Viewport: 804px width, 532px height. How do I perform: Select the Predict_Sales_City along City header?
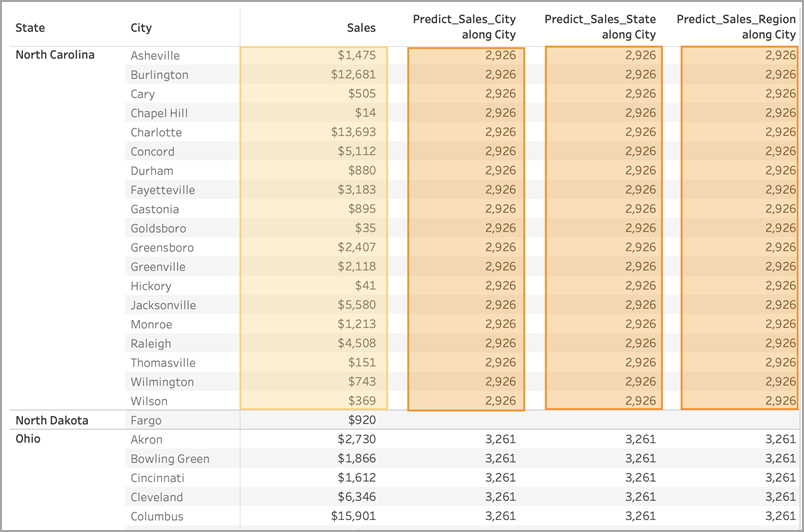464,27
